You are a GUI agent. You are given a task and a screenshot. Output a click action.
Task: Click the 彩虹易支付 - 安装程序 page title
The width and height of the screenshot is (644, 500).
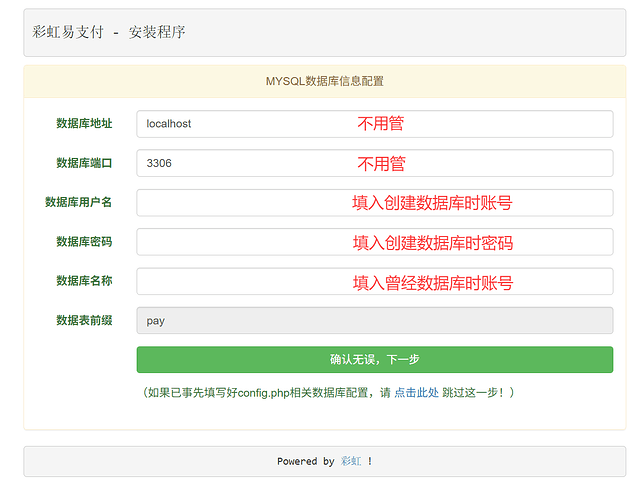(x=108, y=32)
